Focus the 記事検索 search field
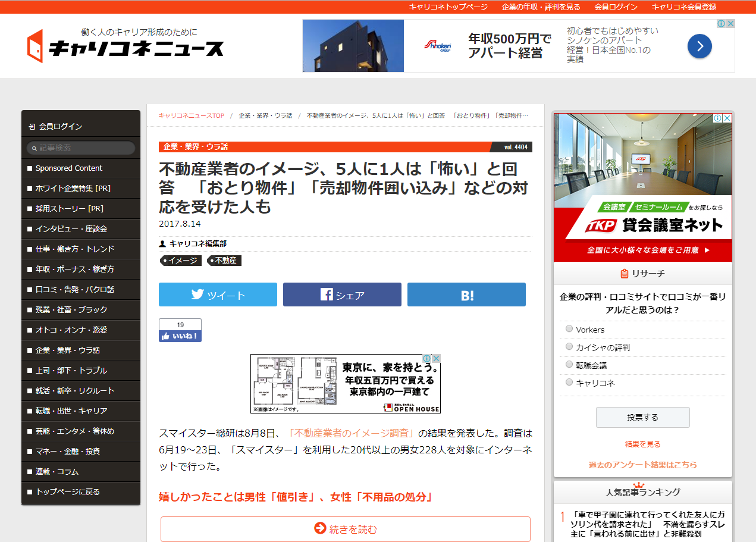The width and height of the screenshot is (756, 542). click(x=81, y=148)
